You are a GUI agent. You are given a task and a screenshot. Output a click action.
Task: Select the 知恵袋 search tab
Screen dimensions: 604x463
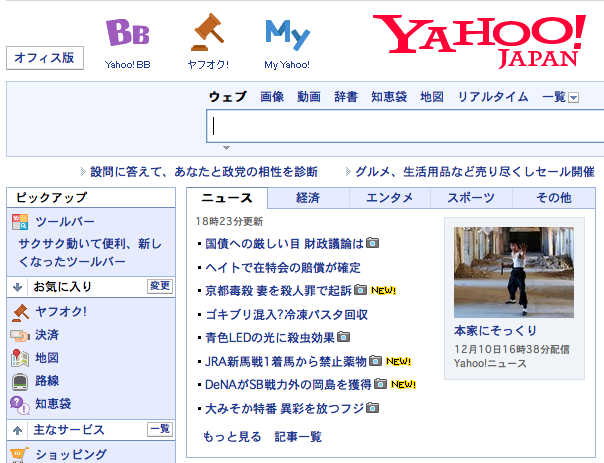pyautogui.click(x=389, y=97)
